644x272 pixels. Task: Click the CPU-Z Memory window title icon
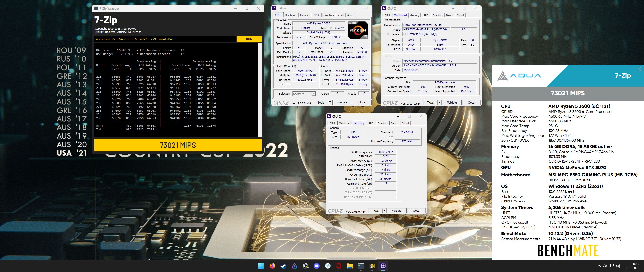pyautogui.click(x=329, y=116)
